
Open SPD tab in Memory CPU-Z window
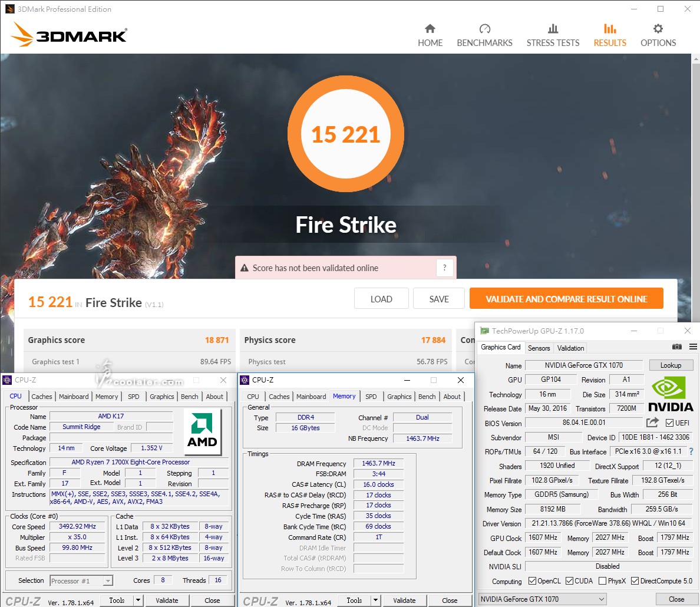[x=371, y=397]
